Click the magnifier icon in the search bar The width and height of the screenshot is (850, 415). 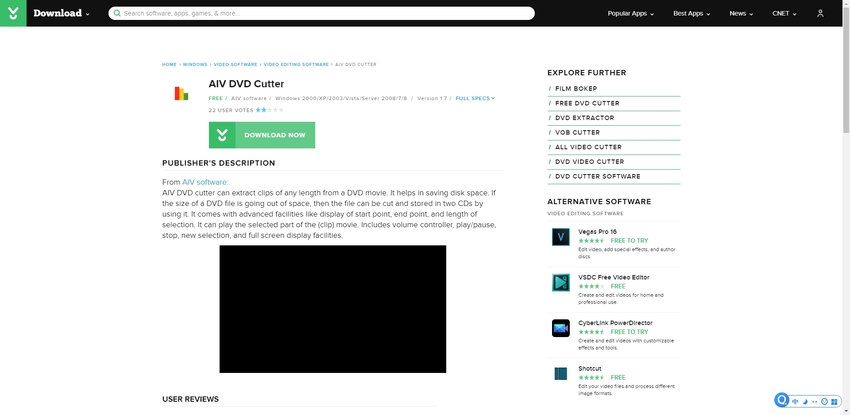tap(117, 13)
